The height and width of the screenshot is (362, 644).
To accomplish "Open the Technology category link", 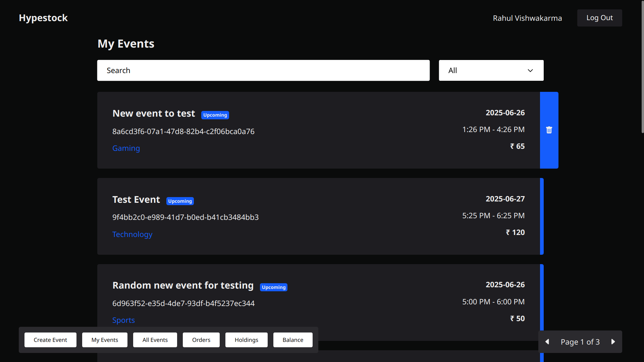I will [132, 235].
